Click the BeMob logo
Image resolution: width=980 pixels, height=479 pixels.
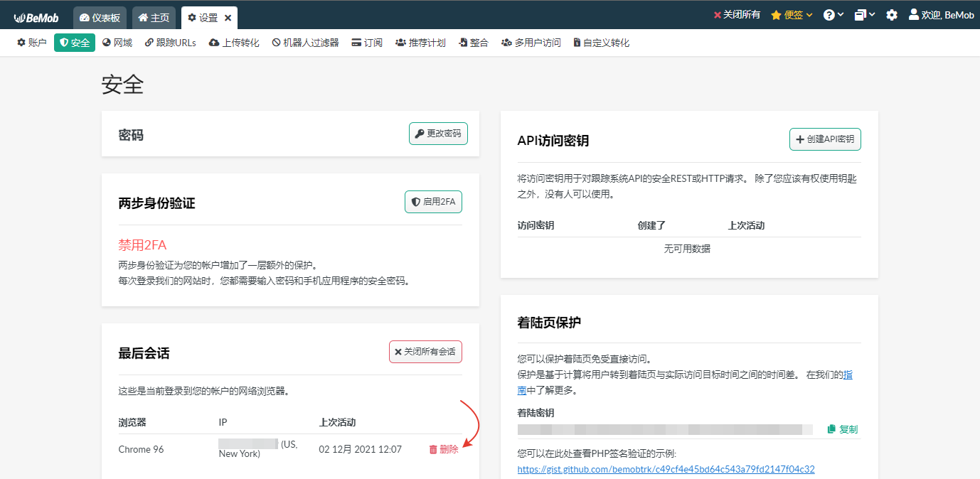[x=36, y=17]
